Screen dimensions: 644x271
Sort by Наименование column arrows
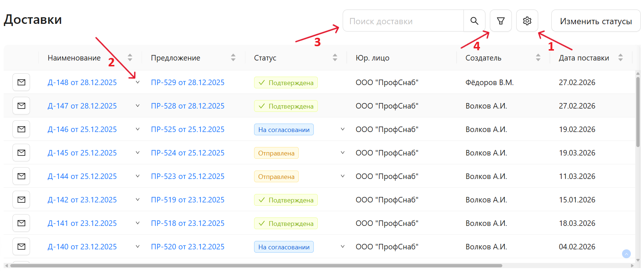tap(130, 58)
